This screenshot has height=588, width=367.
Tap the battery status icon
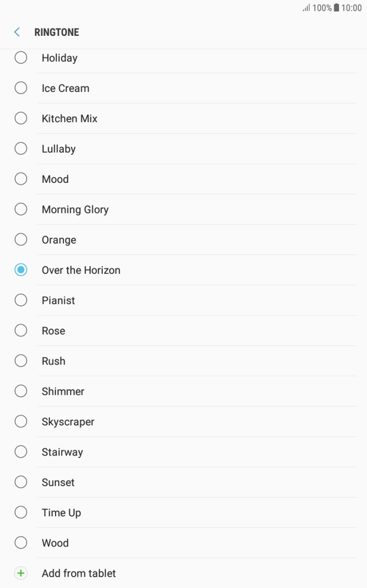coord(336,8)
